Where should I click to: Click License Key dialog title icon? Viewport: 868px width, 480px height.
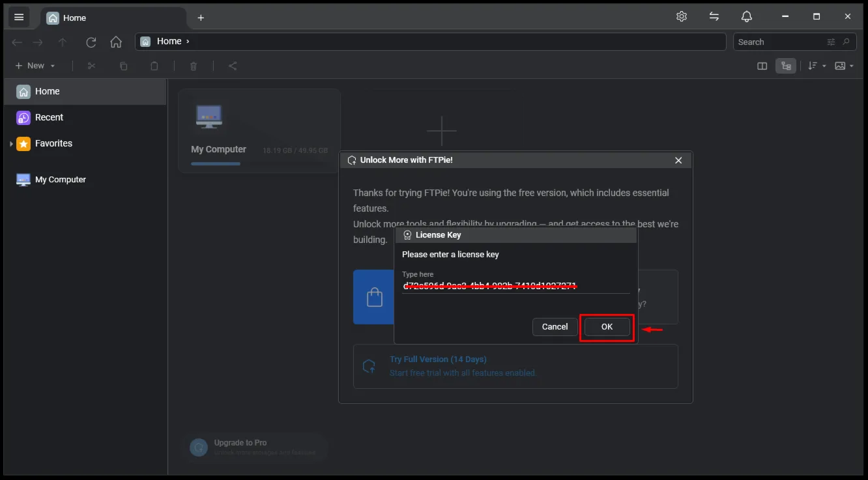click(x=407, y=235)
